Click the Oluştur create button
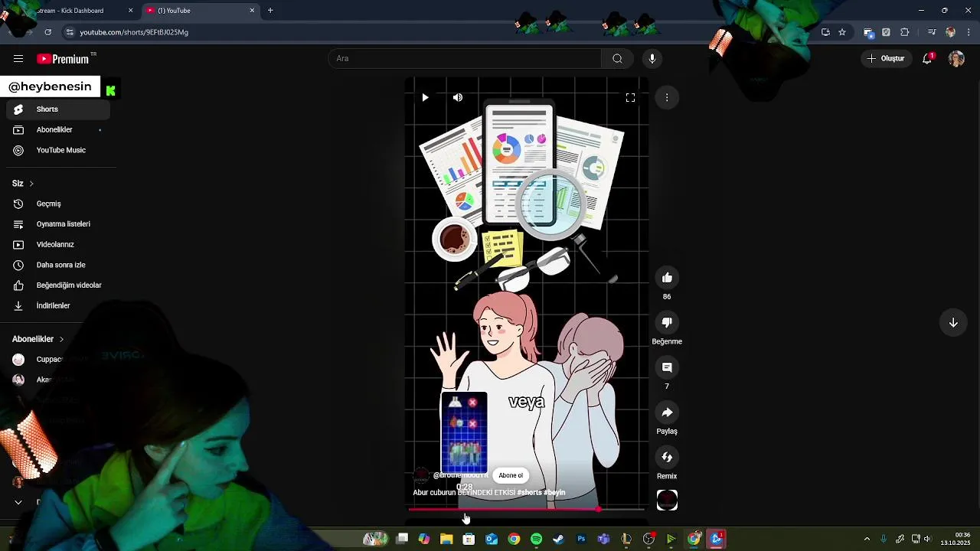The image size is (980, 551). [x=887, y=59]
